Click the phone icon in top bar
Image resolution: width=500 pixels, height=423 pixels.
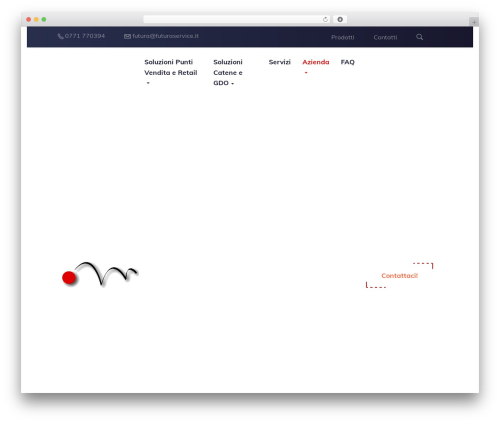[x=60, y=36]
